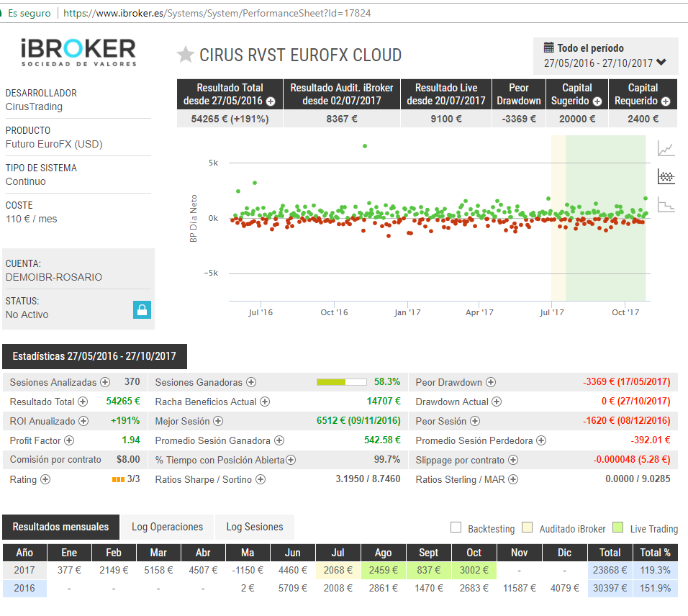Expand info for Ratios Sharpe / Sortino
The width and height of the screenshot is (688, 616).
(x=261, y=479)
